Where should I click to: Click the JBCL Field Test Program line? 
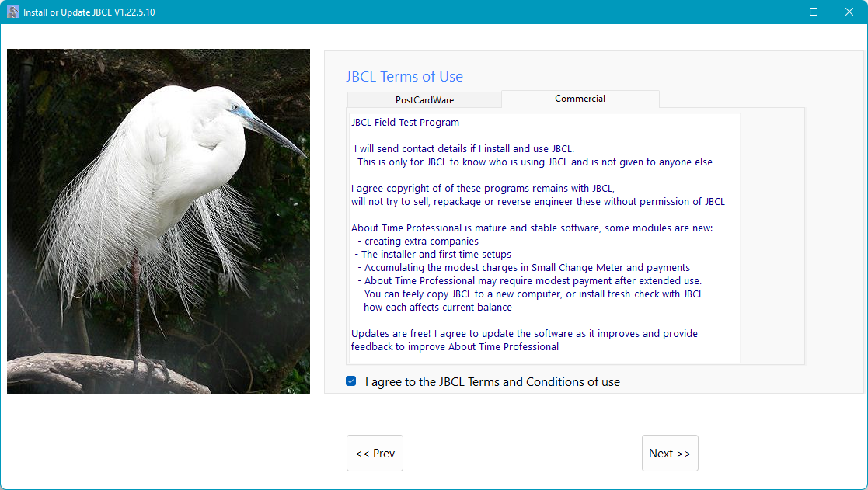pos(405,123)
